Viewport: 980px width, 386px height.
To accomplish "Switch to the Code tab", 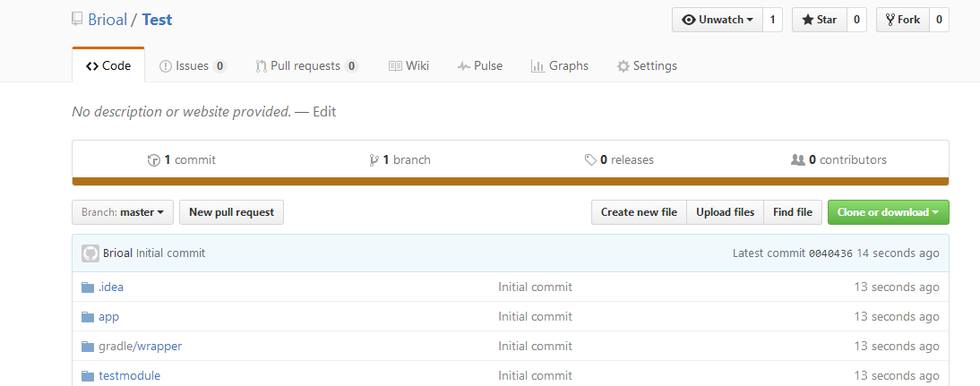I will click(x=108, y=65).
